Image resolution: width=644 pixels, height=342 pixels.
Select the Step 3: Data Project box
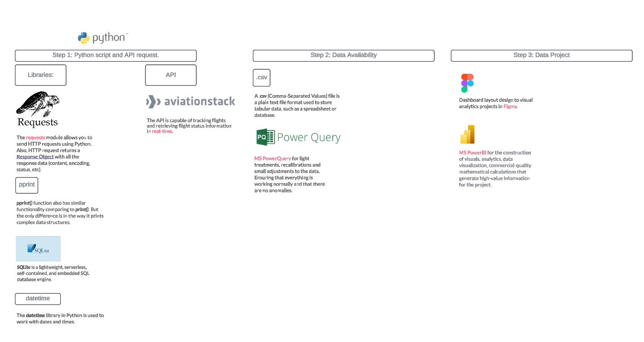[542, 55]
